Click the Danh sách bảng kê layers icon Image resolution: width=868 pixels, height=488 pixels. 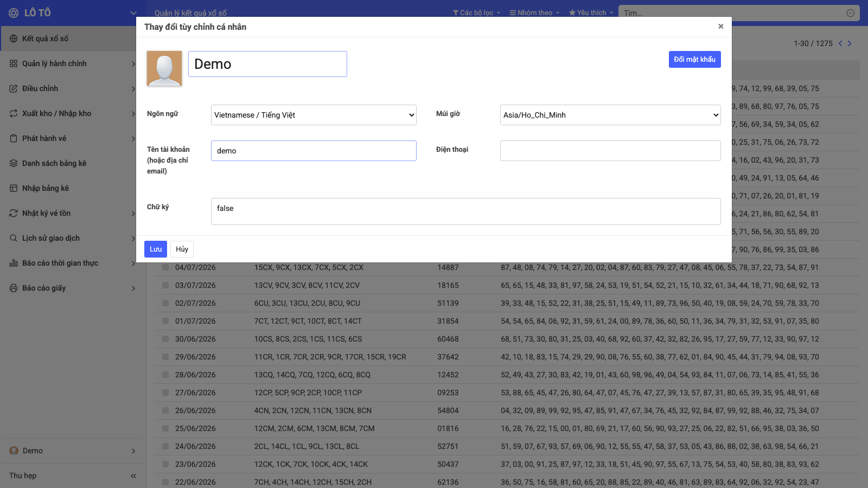point(14,163)
